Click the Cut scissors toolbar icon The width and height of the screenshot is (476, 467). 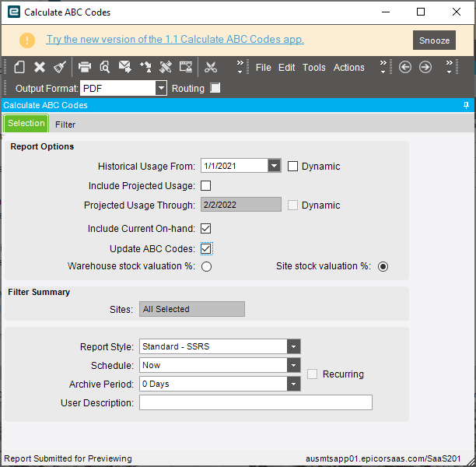[211, 67]
